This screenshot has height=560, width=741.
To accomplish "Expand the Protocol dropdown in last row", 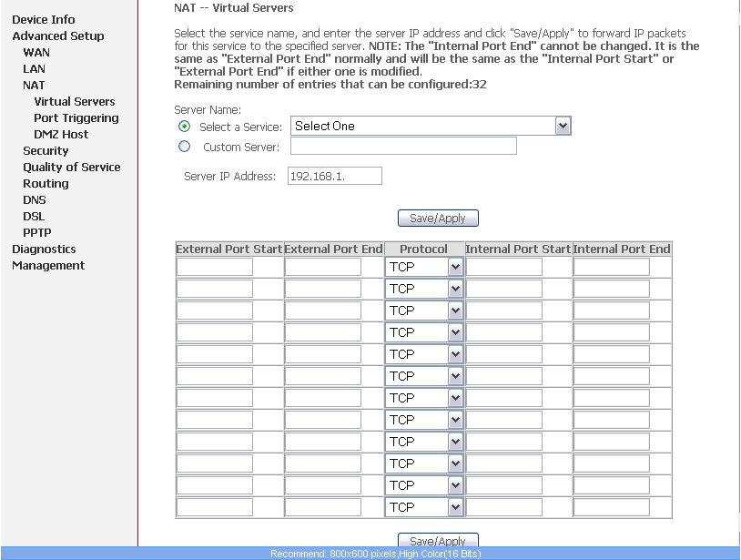I will point(425,507).
